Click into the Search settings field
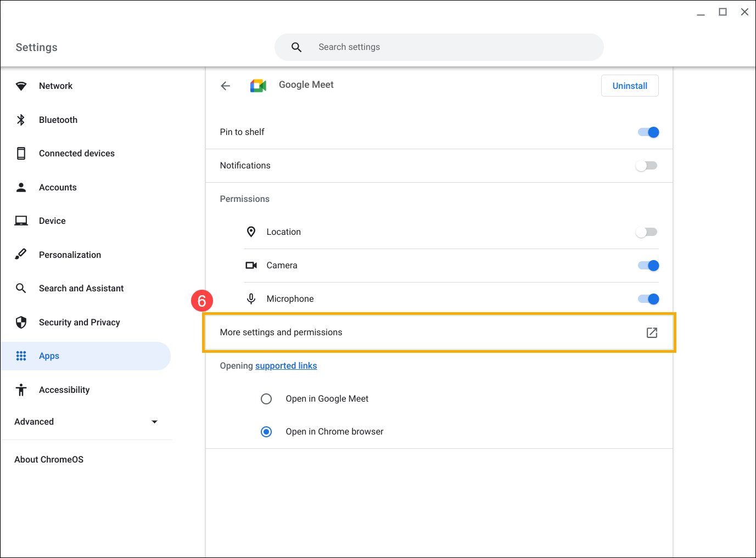The image size is (756, 558). coord(439,47)
